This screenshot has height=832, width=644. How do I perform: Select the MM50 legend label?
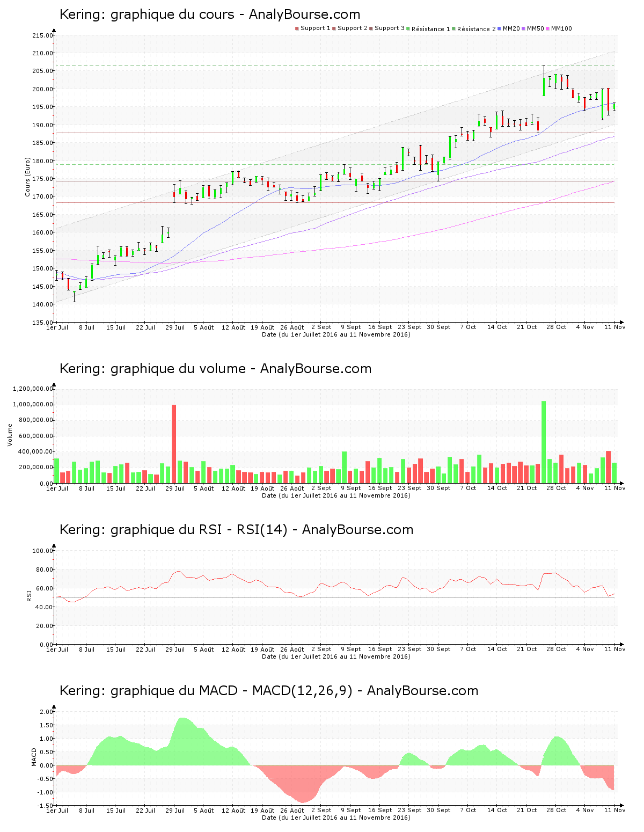(536, 28)
